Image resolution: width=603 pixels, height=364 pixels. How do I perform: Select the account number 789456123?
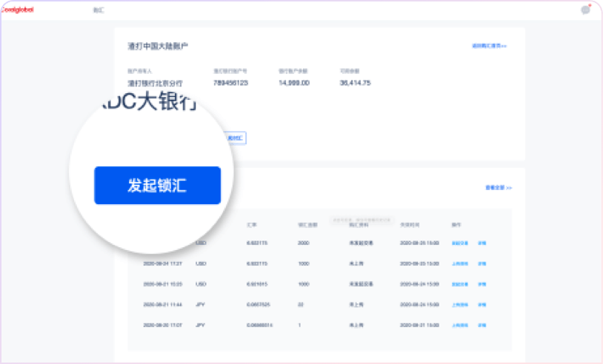pos(230,83)
